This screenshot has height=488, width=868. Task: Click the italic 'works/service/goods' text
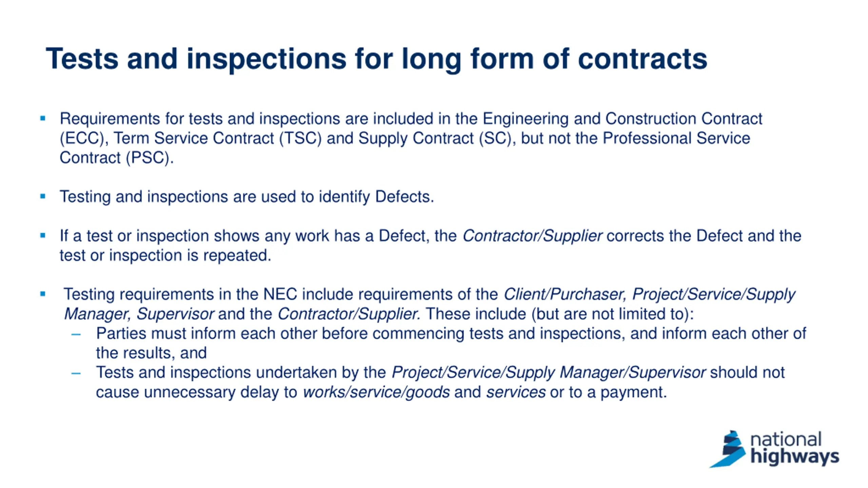pos(376,392)
